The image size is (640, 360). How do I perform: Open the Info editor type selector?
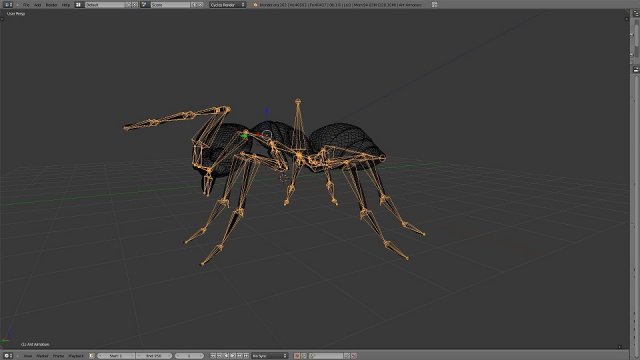(x=8, y=5)
